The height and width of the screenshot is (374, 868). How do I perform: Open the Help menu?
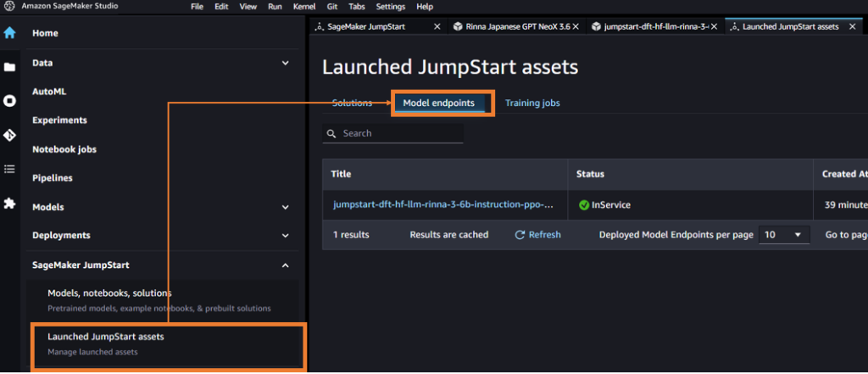pyautogui.click(x=425, y=7)
